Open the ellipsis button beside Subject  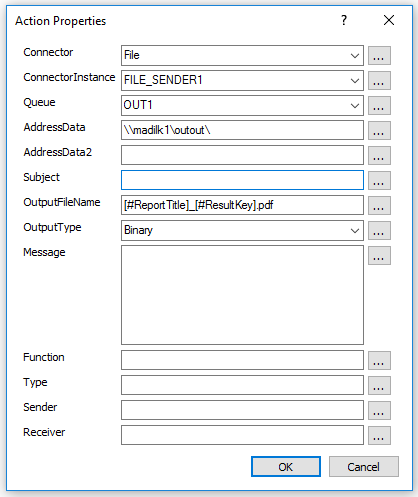point(379,181)
